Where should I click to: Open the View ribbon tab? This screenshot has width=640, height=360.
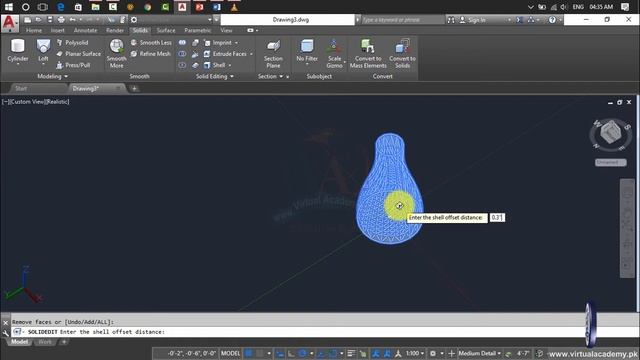226,31
